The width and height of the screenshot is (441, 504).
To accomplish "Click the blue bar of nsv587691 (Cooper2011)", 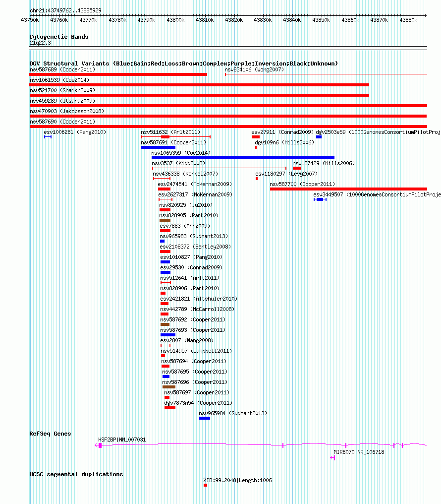I will tap(158, 147).
